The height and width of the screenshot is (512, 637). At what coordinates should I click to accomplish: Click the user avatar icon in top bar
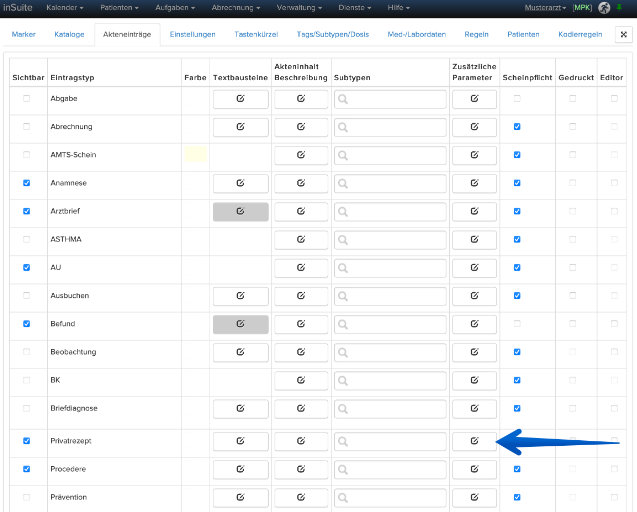(x=604, y=8)
